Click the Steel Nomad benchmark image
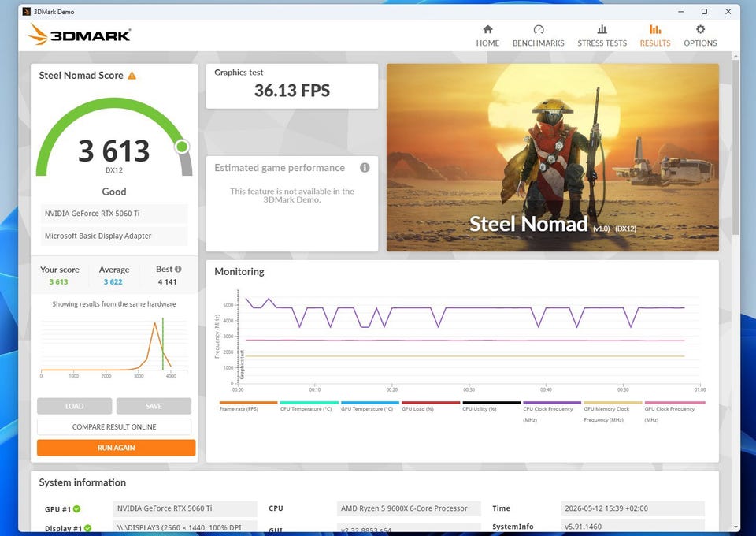The height and width of the screenshot is (536, 756). point(553,158)
